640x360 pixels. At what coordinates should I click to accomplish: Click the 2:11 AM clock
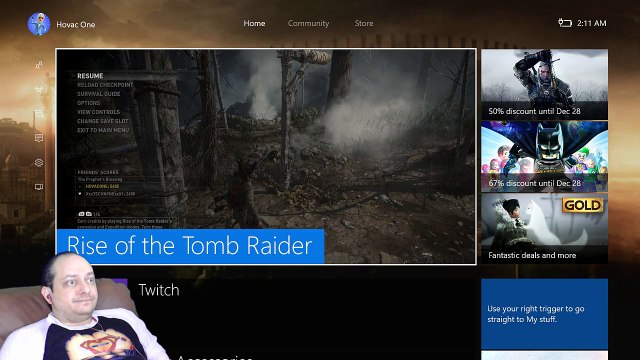[x=591, y=23]
